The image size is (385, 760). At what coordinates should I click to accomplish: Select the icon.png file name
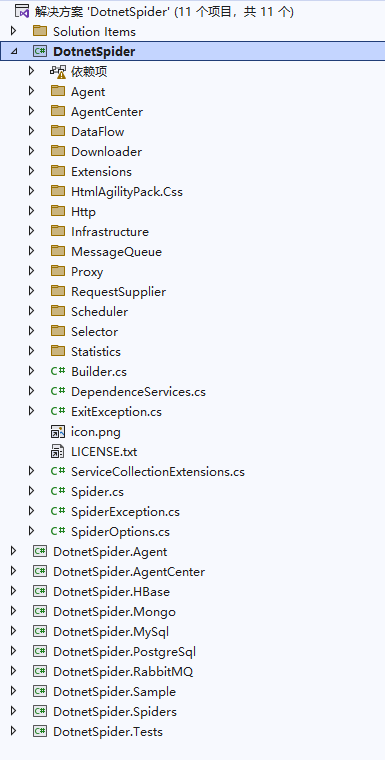(96, 432)
